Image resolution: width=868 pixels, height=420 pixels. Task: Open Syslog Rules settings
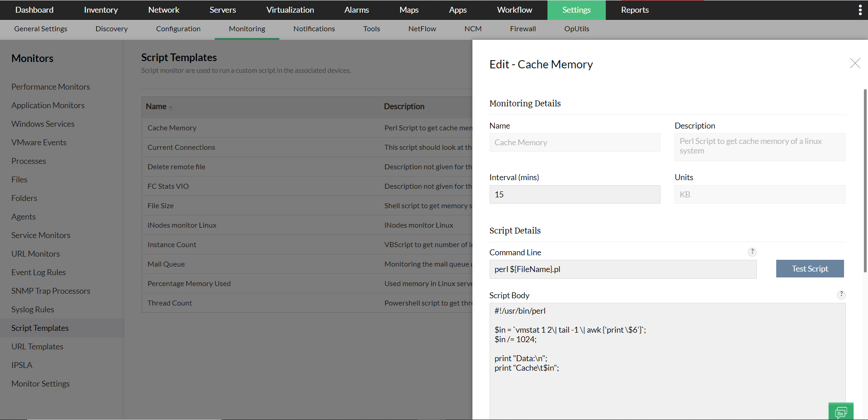[x=33, y=309]
